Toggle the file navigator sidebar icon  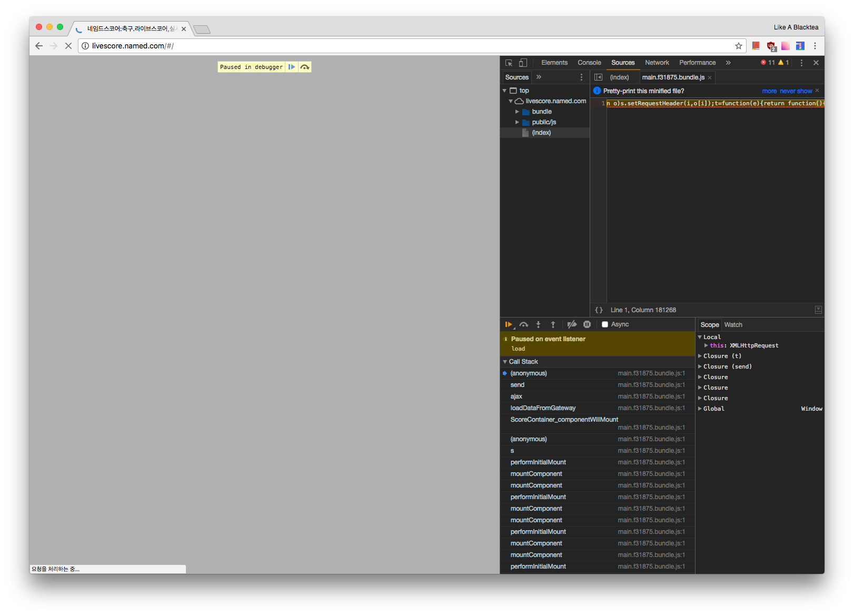tap(598, 77)
